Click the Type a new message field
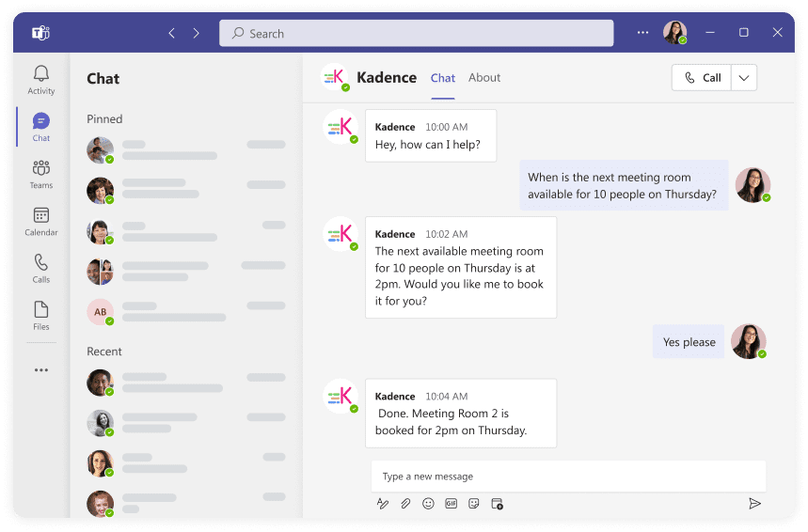The height and width of the screenshot is (532, 808). 568,477
